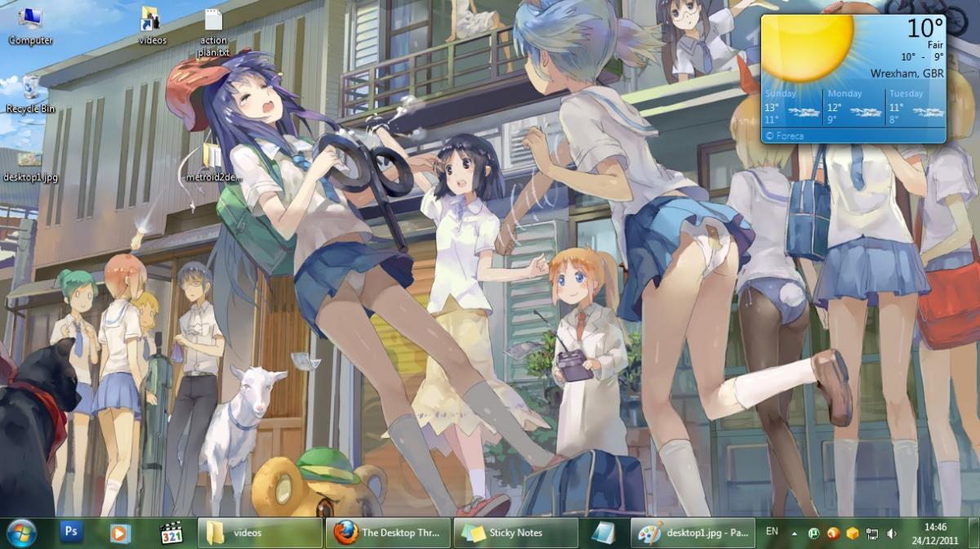Switch to Firefox 'The Desktop Thr...' window
Screen dimensions: 980x549
tap(387, 533)
